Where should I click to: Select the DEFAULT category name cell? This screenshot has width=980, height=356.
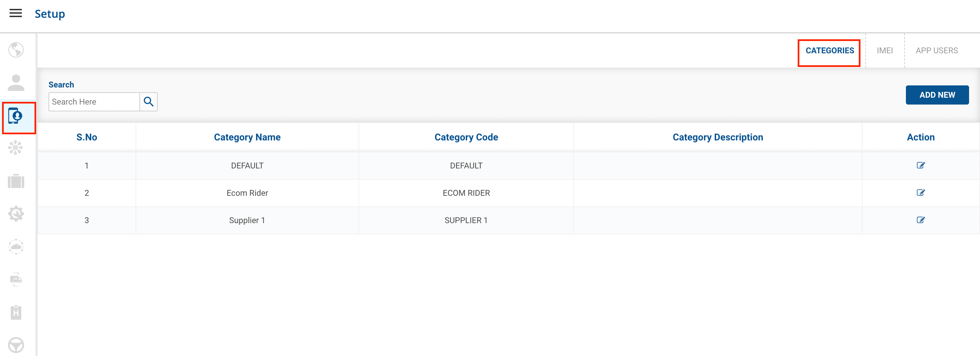(x=247, y=166)
